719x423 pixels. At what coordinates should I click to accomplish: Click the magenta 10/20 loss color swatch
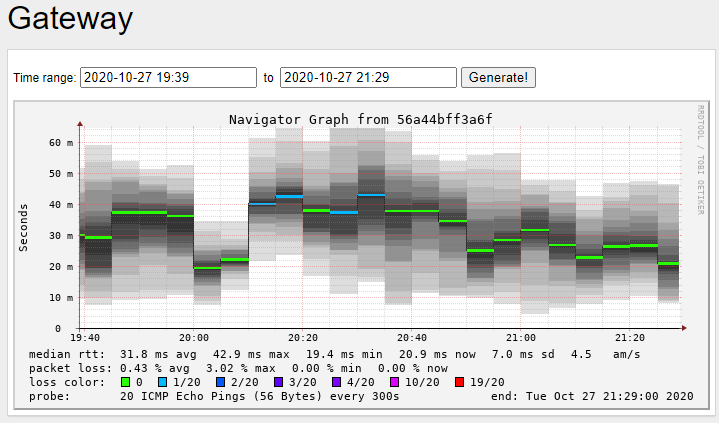pyautogui.click(x=394, y=382)
